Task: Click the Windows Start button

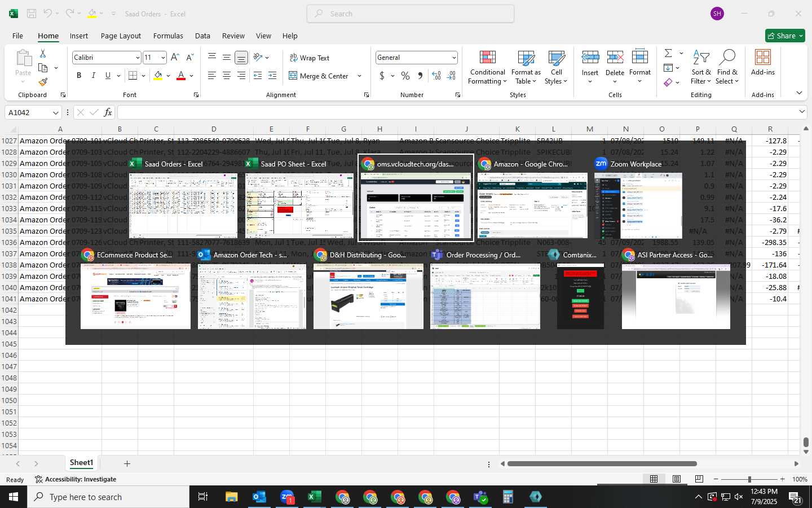Action: 14,497
